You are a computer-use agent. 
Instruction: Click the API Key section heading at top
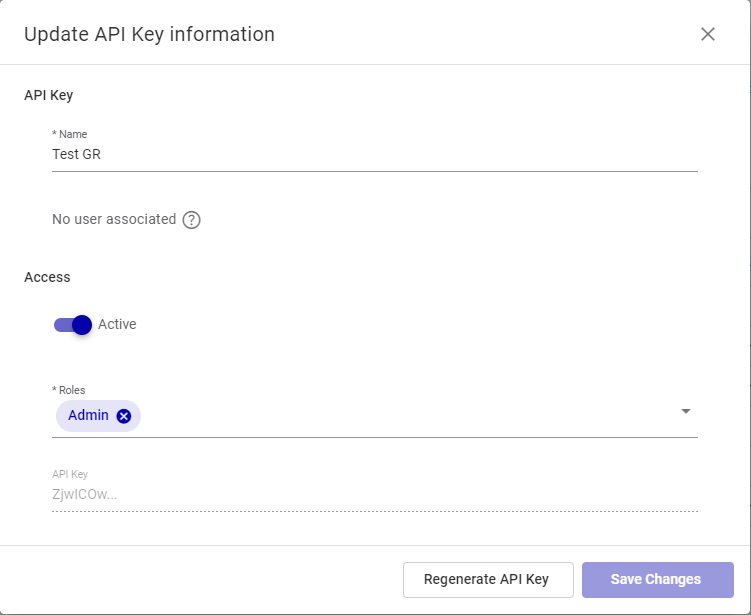click(x=48, y=96)
